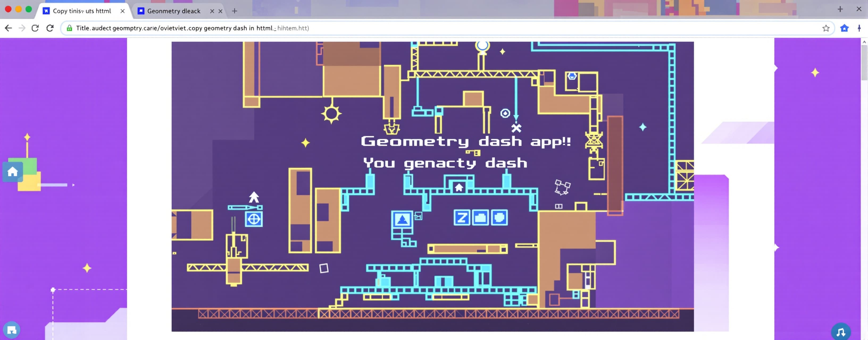Screen dimensions: 868x340
Task: Click the browser forward arrow
Action: pyautogui.click(x=22, y=28)
